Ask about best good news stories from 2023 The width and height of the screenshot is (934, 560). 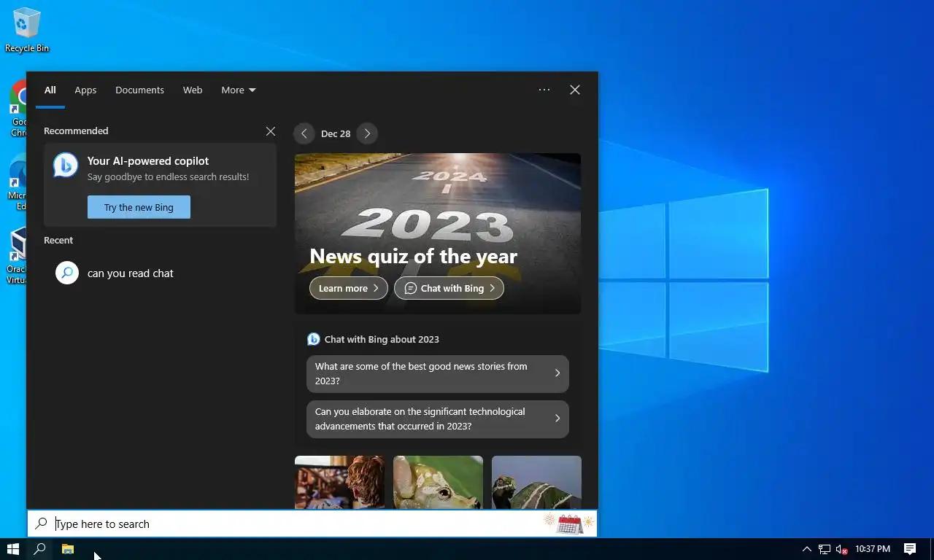[438, 374]
